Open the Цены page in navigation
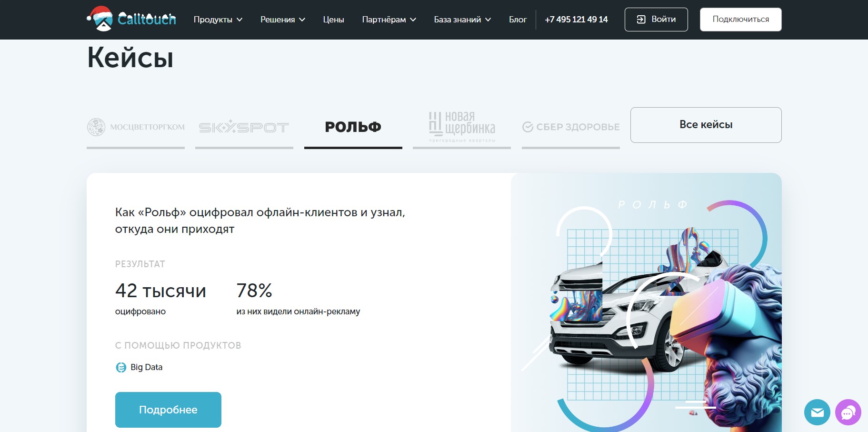This screenshot has width=868, height=432. pos(333,20)
